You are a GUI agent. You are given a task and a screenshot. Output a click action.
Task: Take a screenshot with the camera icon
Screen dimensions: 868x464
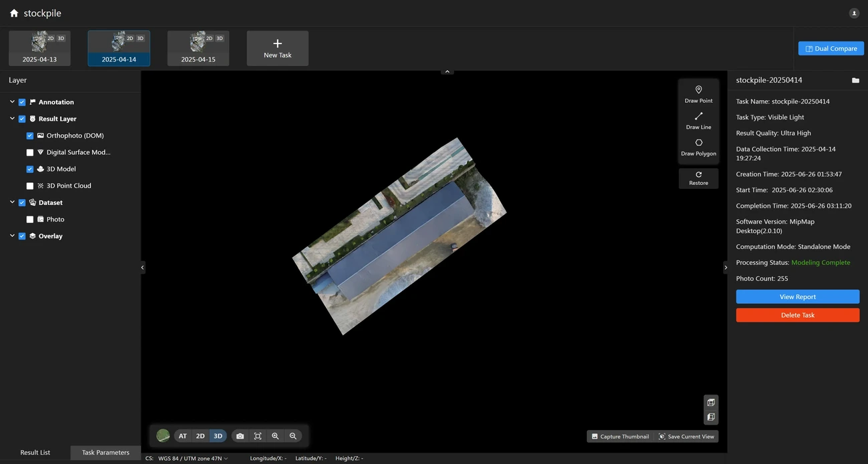click(240, 436)
